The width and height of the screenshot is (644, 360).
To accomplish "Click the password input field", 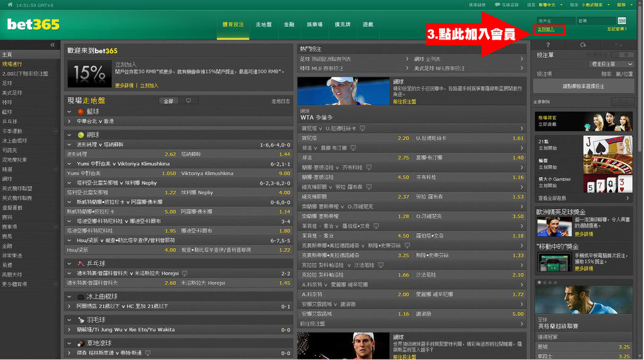I will point(596,21).
